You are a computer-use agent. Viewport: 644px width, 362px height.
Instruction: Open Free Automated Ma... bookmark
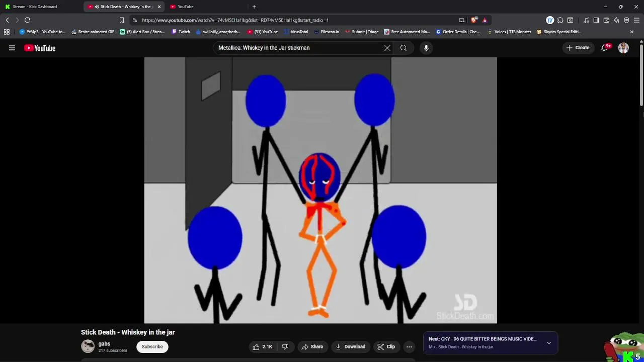[407, 32]
